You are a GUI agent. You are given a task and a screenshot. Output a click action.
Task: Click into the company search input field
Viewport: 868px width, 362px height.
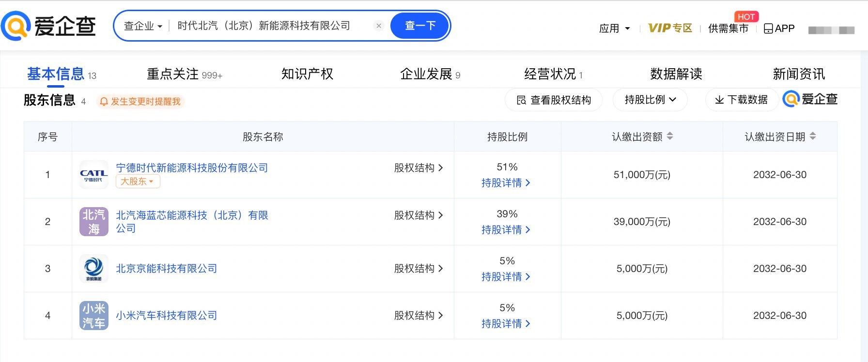pos(271,26)
